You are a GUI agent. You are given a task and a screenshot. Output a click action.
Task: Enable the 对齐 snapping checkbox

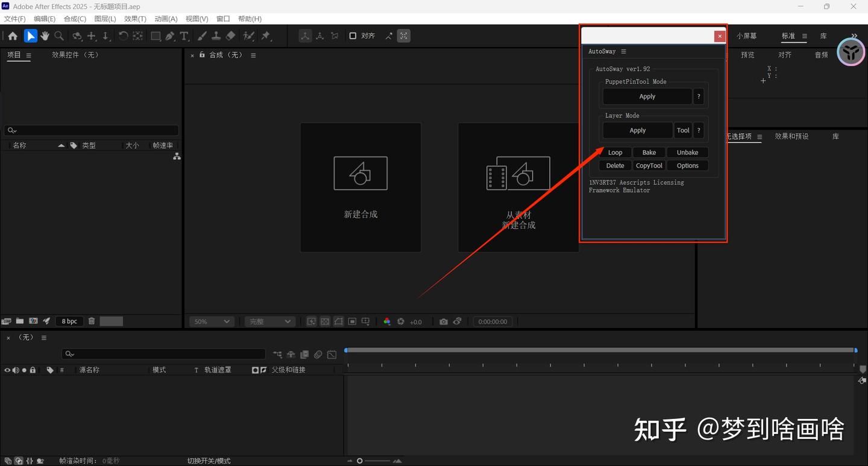(353, 36)
